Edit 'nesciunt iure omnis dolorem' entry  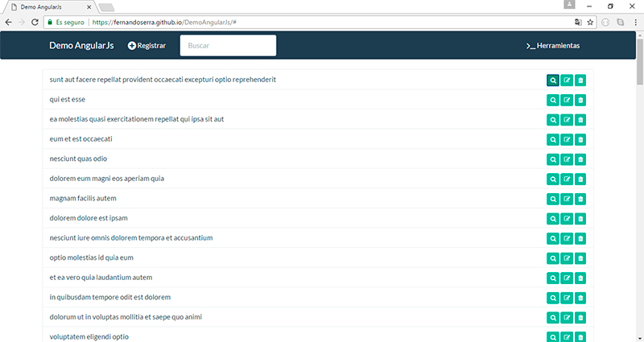(567, 238)
